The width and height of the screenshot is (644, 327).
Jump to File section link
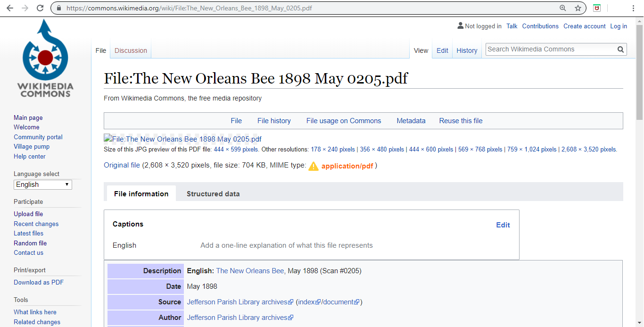[236, 121]
